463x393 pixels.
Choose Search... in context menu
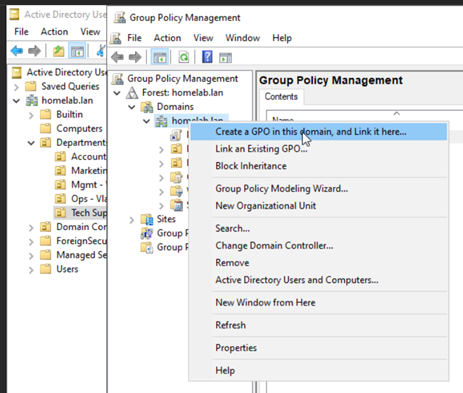[x=319, y=228]
